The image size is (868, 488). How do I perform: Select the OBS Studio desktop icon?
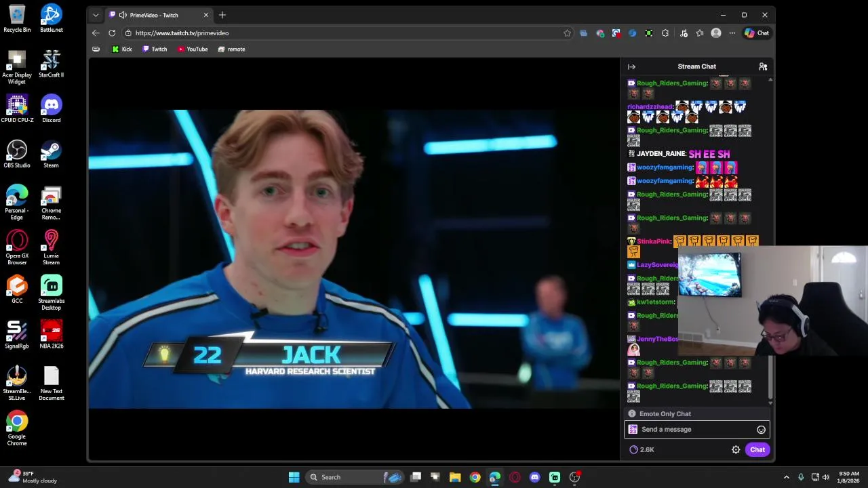coord(17,154)
